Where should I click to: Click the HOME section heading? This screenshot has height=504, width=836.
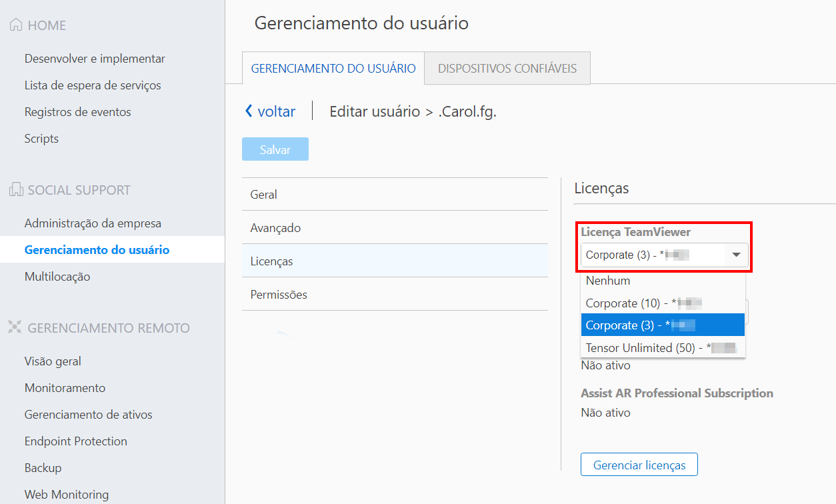pos(47,25)
